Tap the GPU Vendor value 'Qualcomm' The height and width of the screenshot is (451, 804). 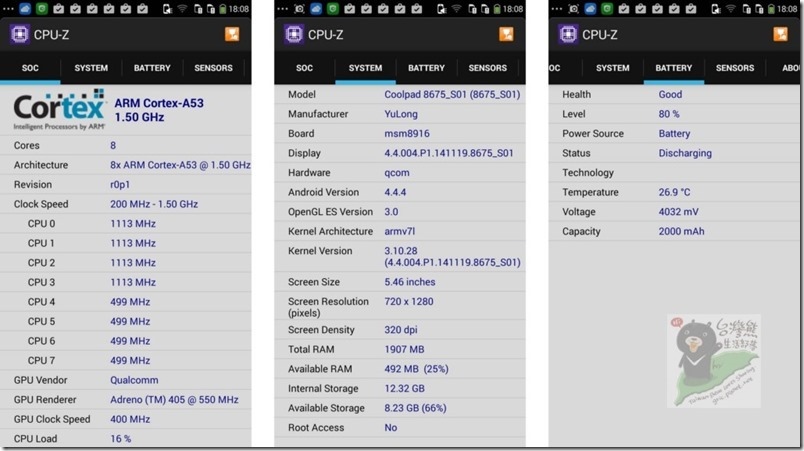134,380
